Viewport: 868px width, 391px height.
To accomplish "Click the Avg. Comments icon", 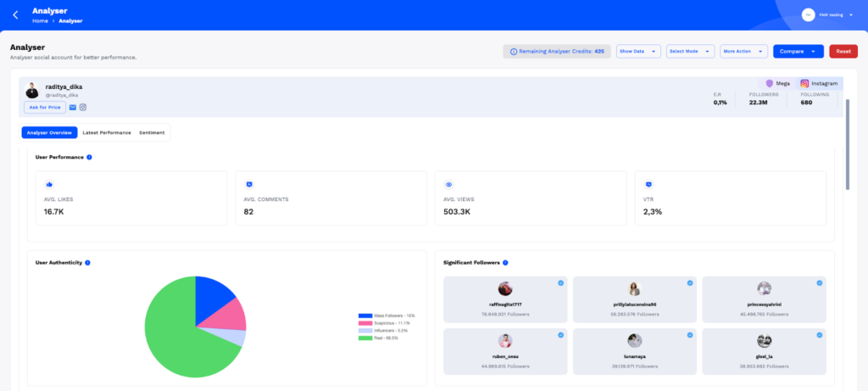I will (249, 184).
